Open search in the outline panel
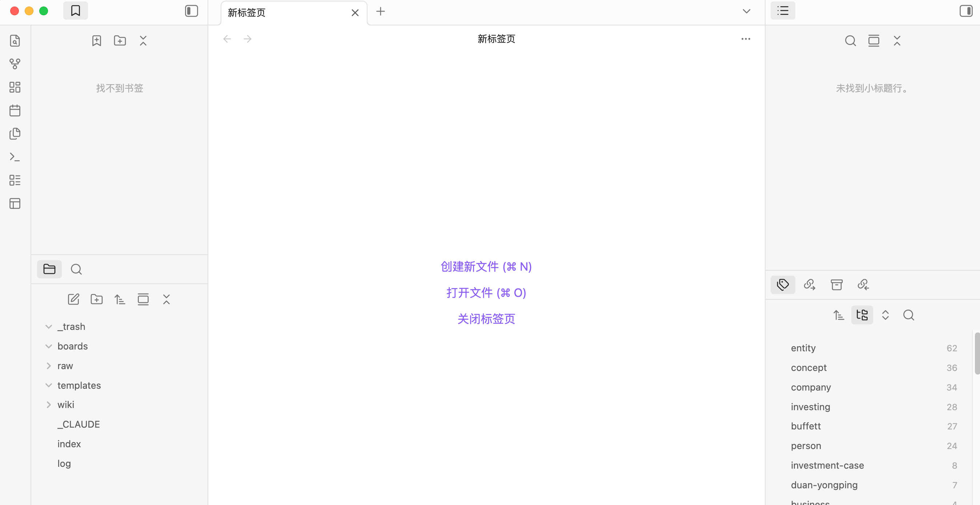Image resolution: width=980 pixels, height=505 pixels. tap(850, 41)
